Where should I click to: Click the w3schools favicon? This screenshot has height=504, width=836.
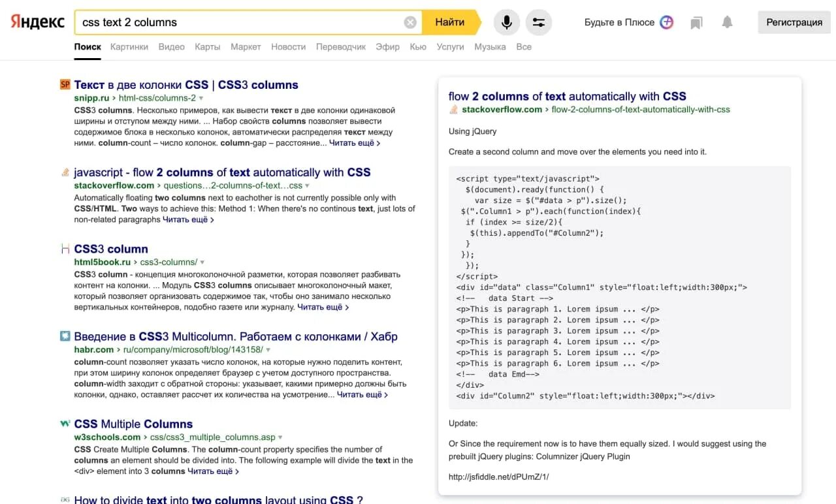pyautogui.click(x=65, y=424)
